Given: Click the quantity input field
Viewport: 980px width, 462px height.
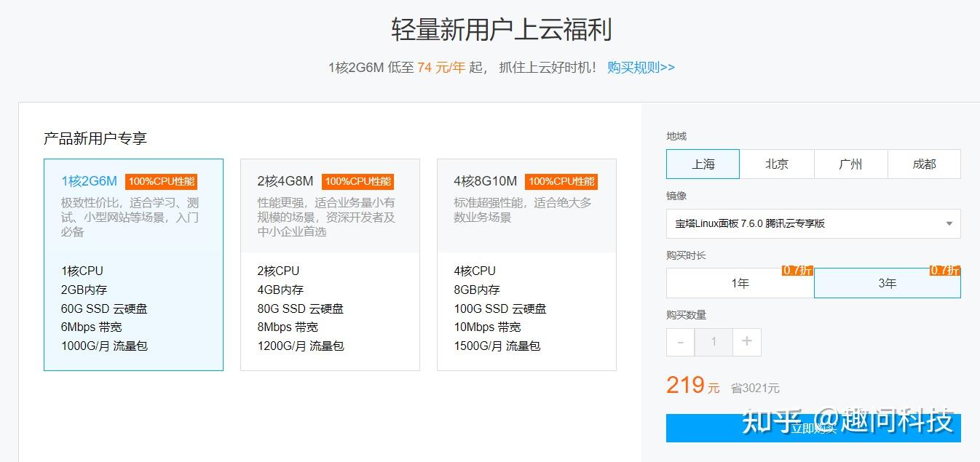Looking at the screenshot, I should point(714,342).
